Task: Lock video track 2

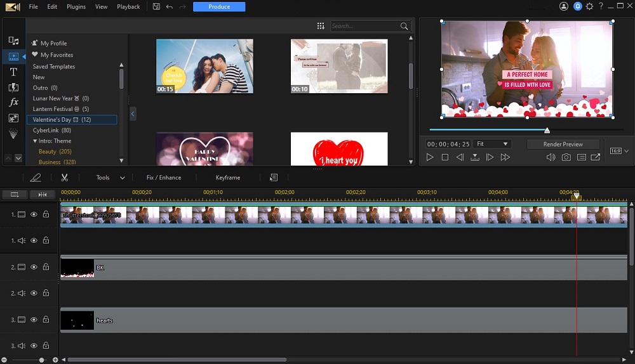Action: (46, 266)
